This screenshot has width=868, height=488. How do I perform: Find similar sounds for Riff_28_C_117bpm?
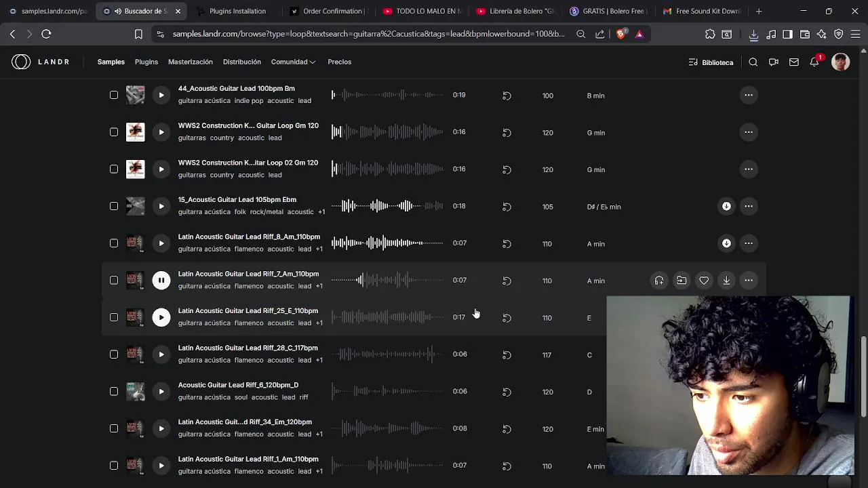coord(507,354)
